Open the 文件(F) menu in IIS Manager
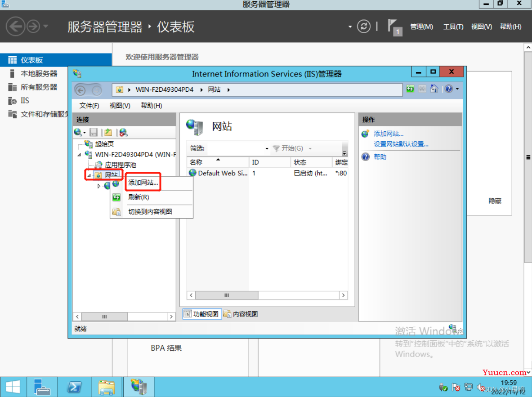 (89, 106)
